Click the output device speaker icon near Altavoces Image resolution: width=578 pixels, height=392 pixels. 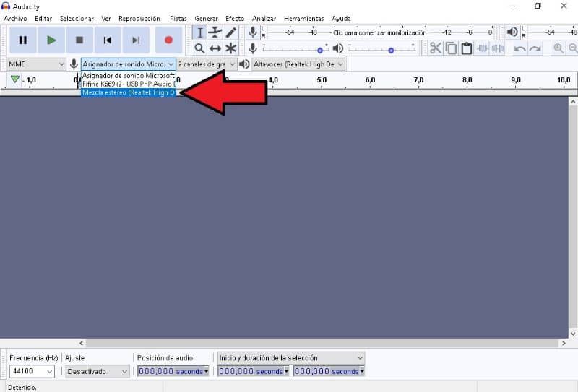pyautogui.click(x=244, y=64)
